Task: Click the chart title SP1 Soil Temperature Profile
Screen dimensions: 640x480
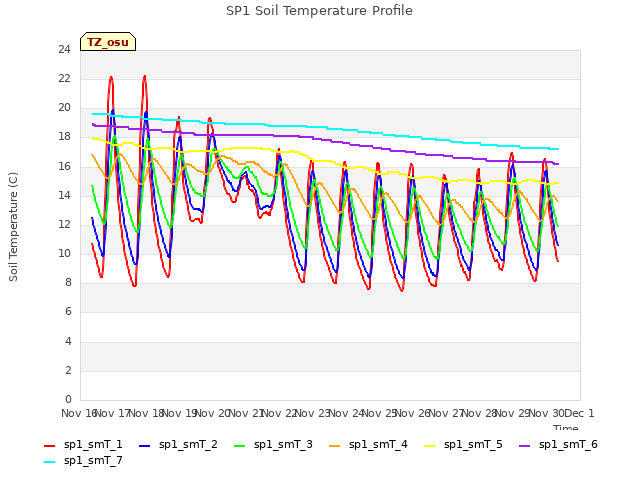Action: [x=319, y=11]
